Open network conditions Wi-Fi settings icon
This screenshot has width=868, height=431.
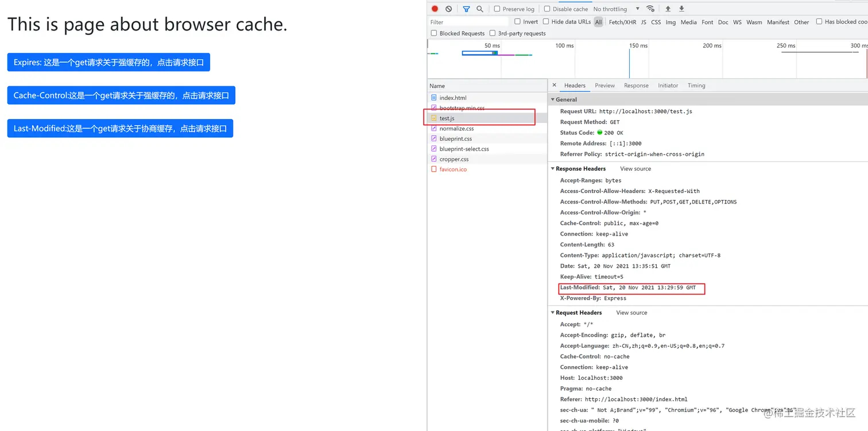(x=650, y=9)
